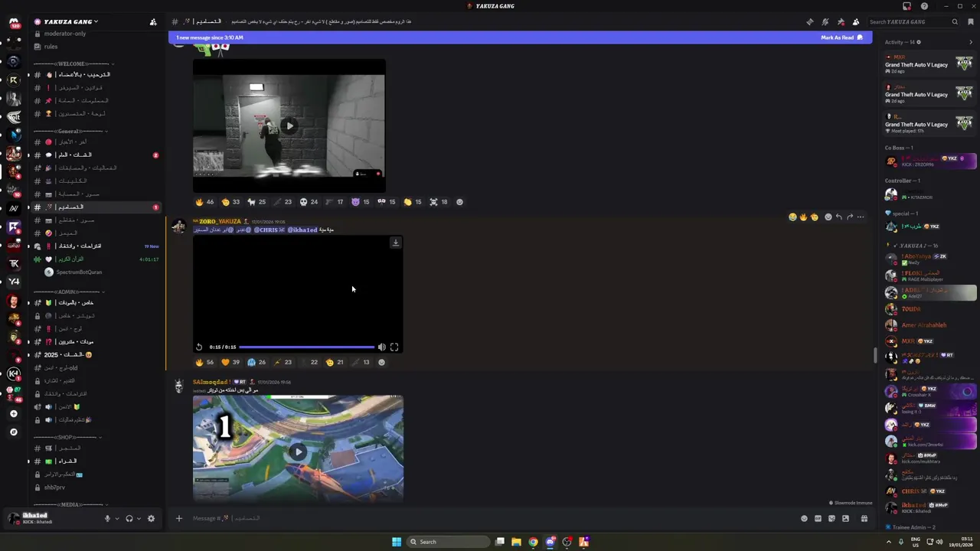The height and width of the screenshot is (551, 980).
Task: Open the TK server icon
Action: [x=13, y=263]
